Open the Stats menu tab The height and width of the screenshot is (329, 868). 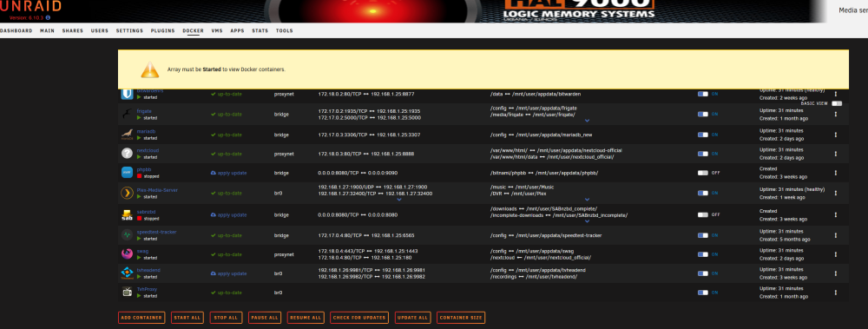[x=260, y=30]
